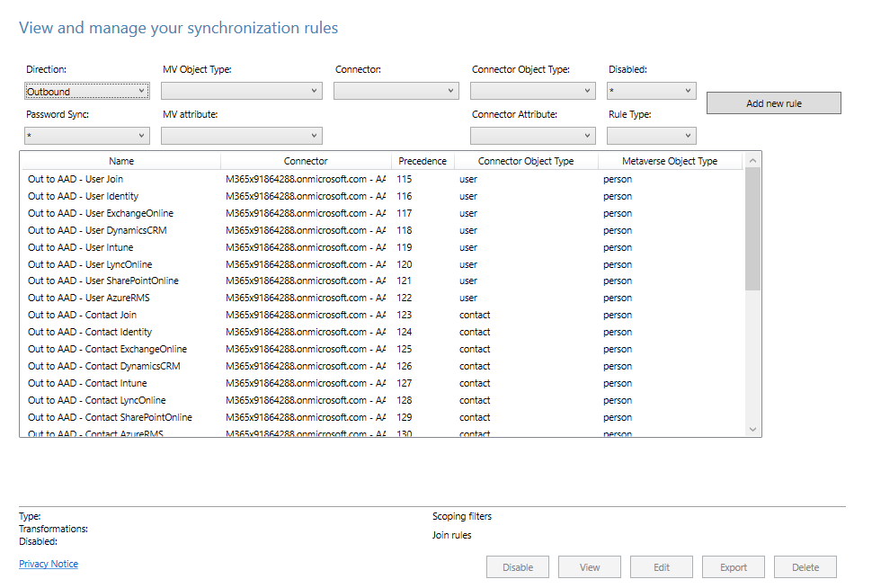Click precedence value 120
The width and height of the screenshot is (872, 588).
coord(405,264)
